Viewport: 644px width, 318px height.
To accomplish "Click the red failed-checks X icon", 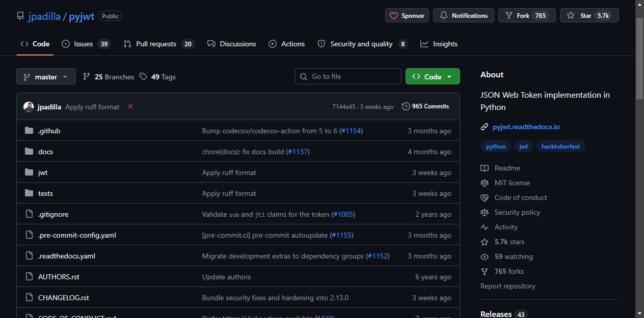I will 130,106.
